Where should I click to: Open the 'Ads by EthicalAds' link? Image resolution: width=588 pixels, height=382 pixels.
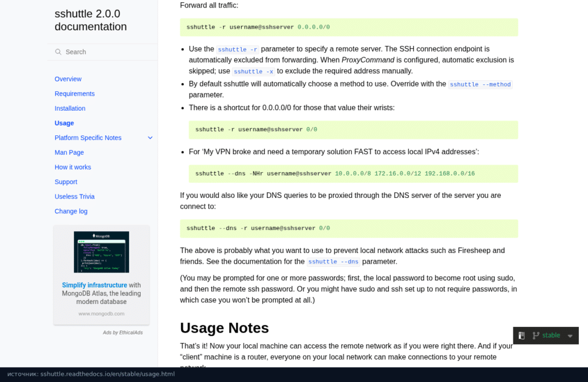[123, 333]
